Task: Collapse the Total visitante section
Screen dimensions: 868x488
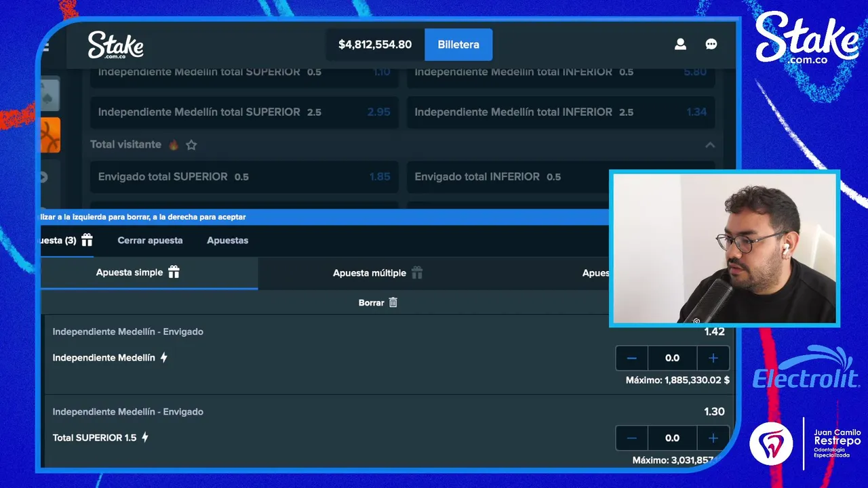Action: (710, 145)
